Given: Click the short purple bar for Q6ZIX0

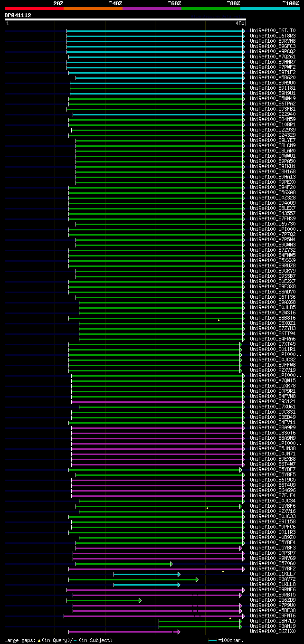Looking at the screenshot, I should point(124,632).
